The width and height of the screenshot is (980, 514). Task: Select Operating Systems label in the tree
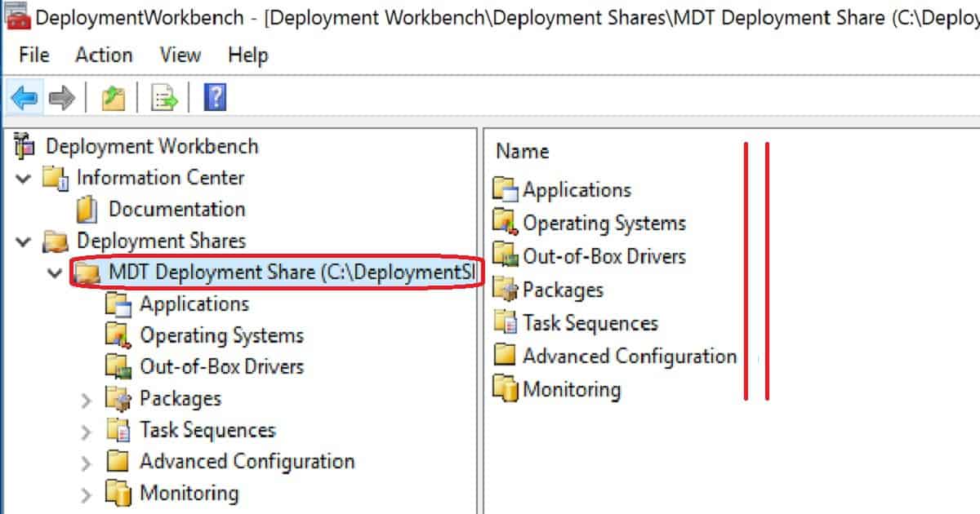click(221, 336)
